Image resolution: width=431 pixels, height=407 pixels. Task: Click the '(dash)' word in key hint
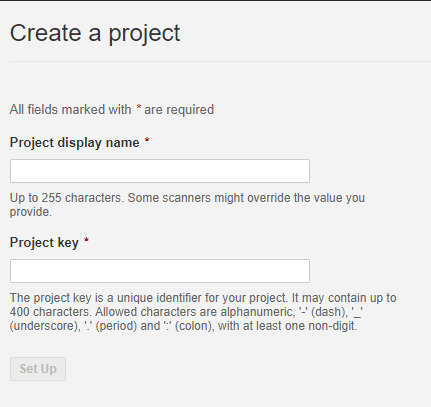[x=329, y=312]
